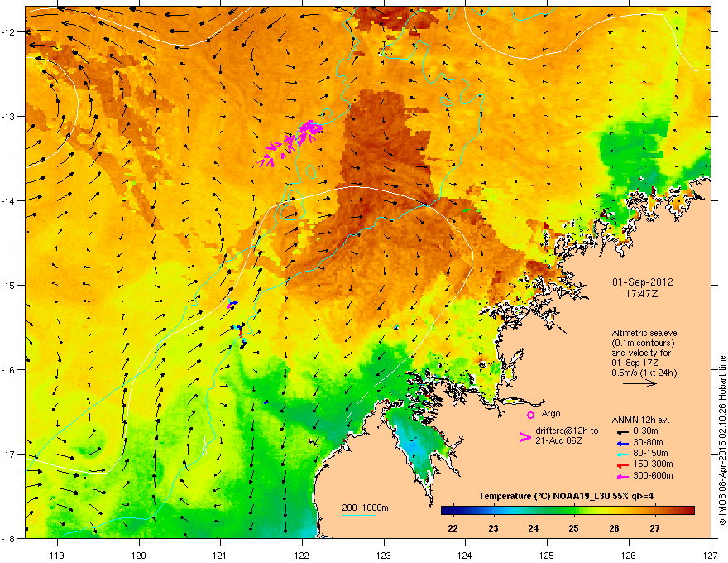Image resolution: width=728 pixels, height=563 pixels.
Task: Click longitude axis label 119
Action: click(57, 555)
